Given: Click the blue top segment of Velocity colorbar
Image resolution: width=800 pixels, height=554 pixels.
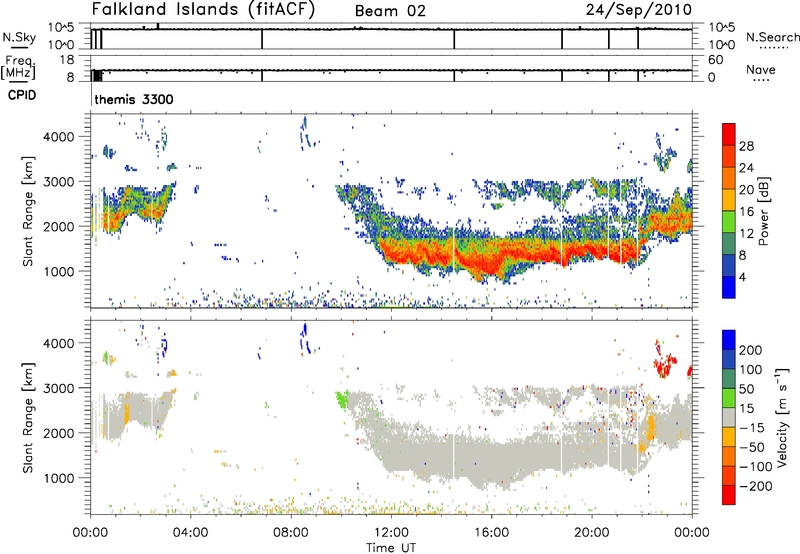Looking at the screenshot, I should click(x=729, y=340).
